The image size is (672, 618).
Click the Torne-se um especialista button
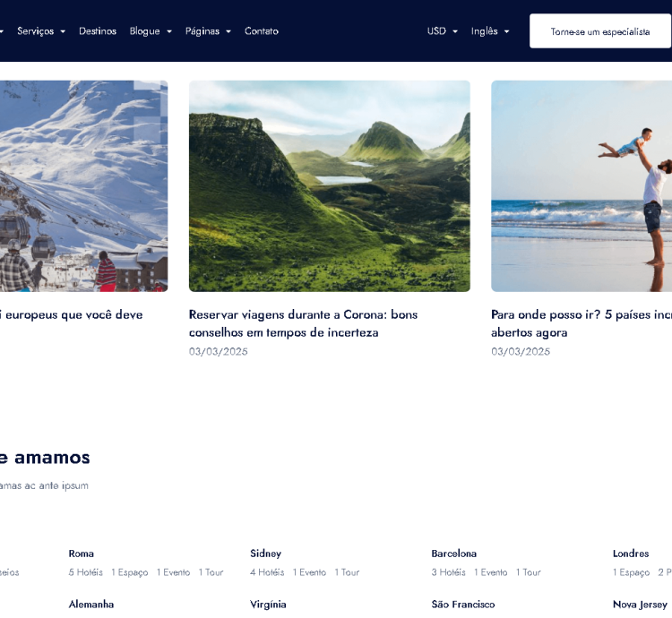(x=599, y=31)
